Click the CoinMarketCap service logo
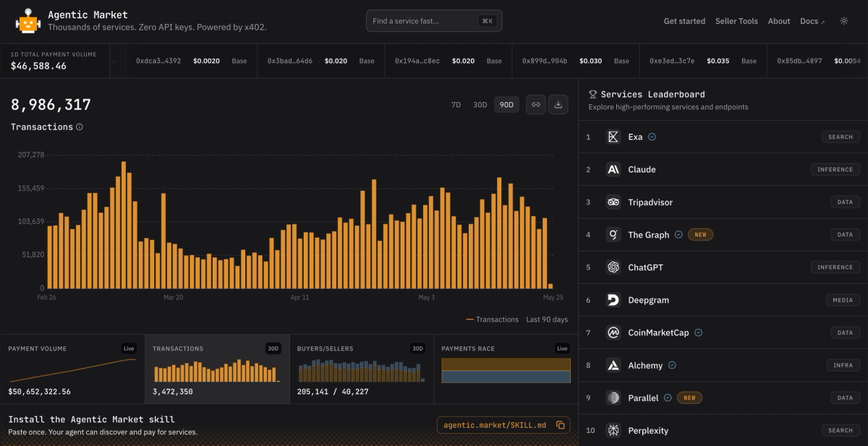 (613, 332)
